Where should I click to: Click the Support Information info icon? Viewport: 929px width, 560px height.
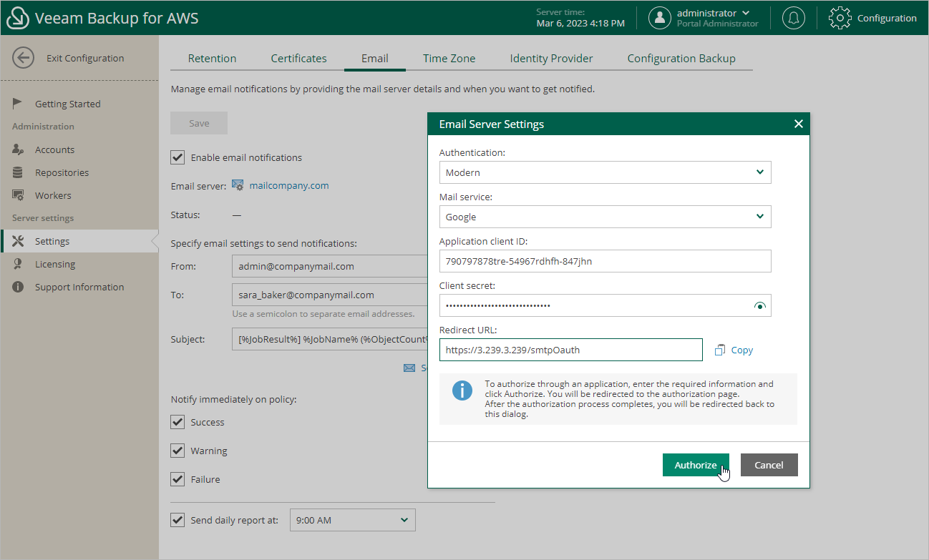tap(19, 287)
